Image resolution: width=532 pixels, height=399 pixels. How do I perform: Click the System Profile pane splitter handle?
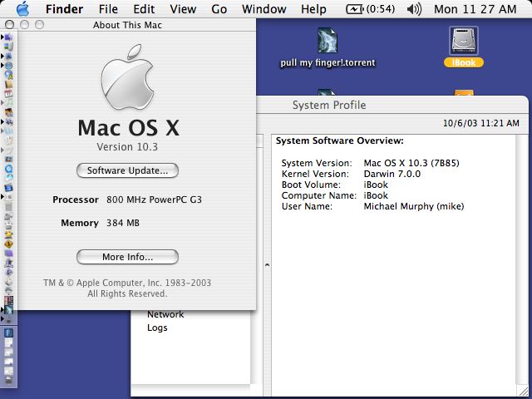coord(267,265)
